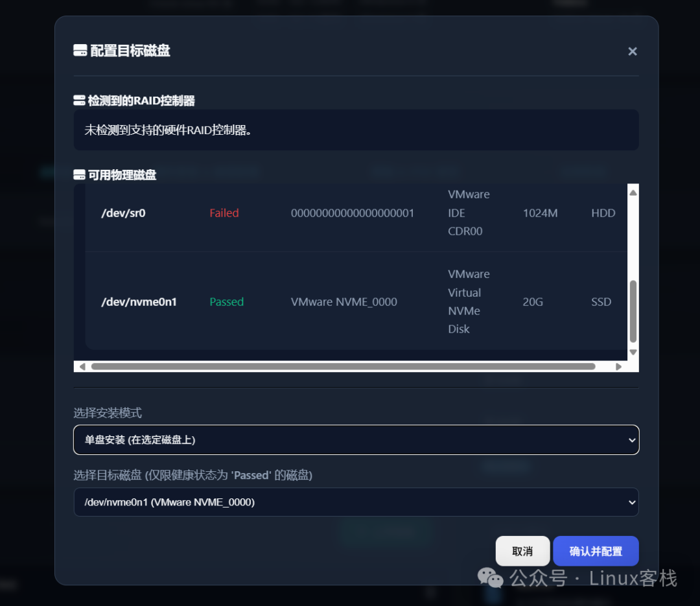Click the 取消 button
The height and width of the screenshot is (606, 700).
522,551
